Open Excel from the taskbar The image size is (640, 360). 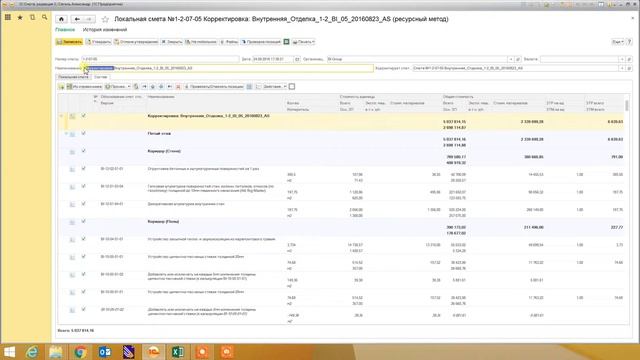coord(178,351)
